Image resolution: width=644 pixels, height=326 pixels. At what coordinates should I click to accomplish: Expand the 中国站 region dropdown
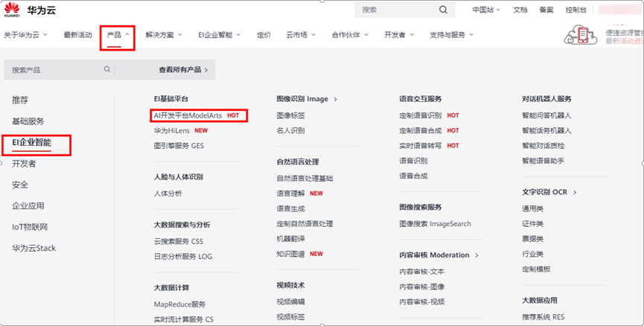point(486,10)
